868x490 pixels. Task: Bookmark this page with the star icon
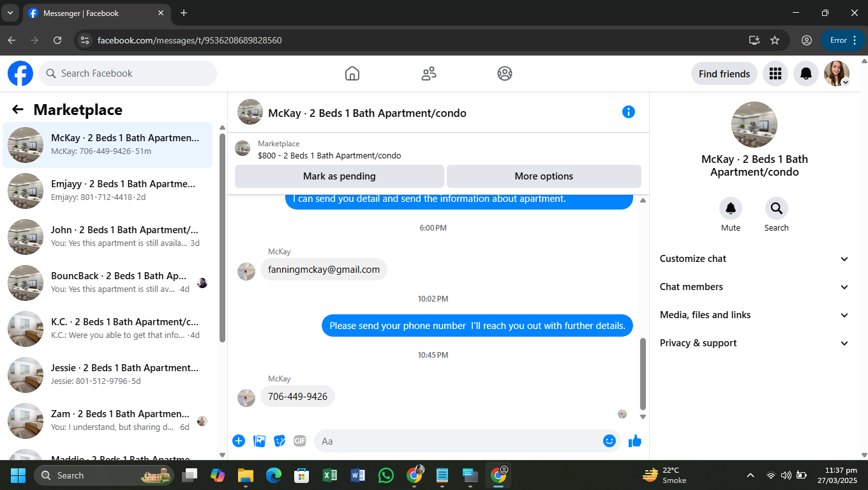coord(775,40)
